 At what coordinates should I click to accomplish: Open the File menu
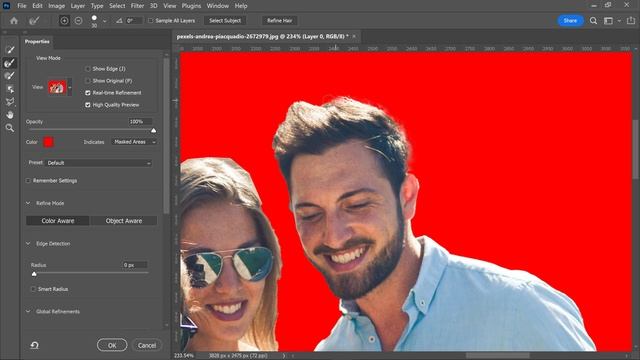pyautogui.click(x=22, y=6)
